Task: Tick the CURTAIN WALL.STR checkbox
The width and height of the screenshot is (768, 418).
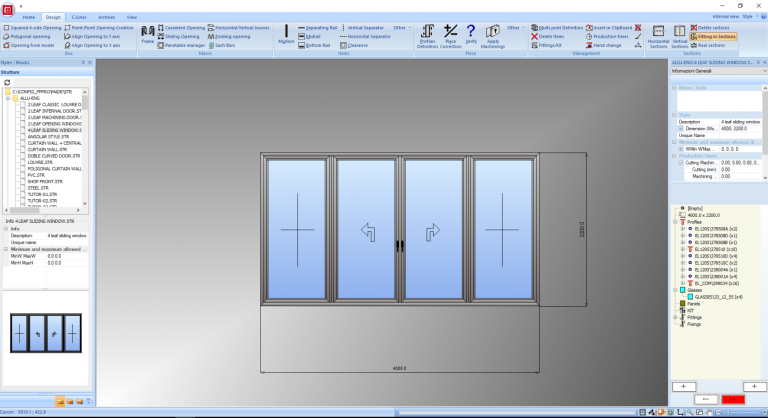Action: (23, 149)
